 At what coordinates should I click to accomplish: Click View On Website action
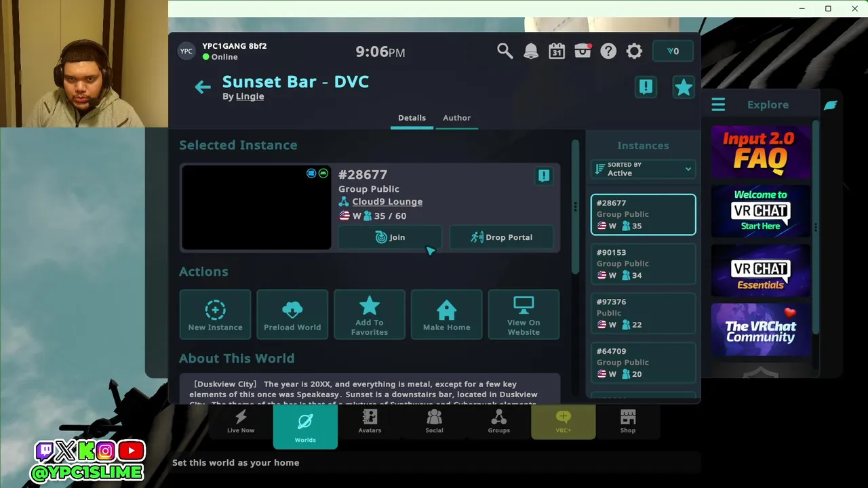[x=524, y=314]
